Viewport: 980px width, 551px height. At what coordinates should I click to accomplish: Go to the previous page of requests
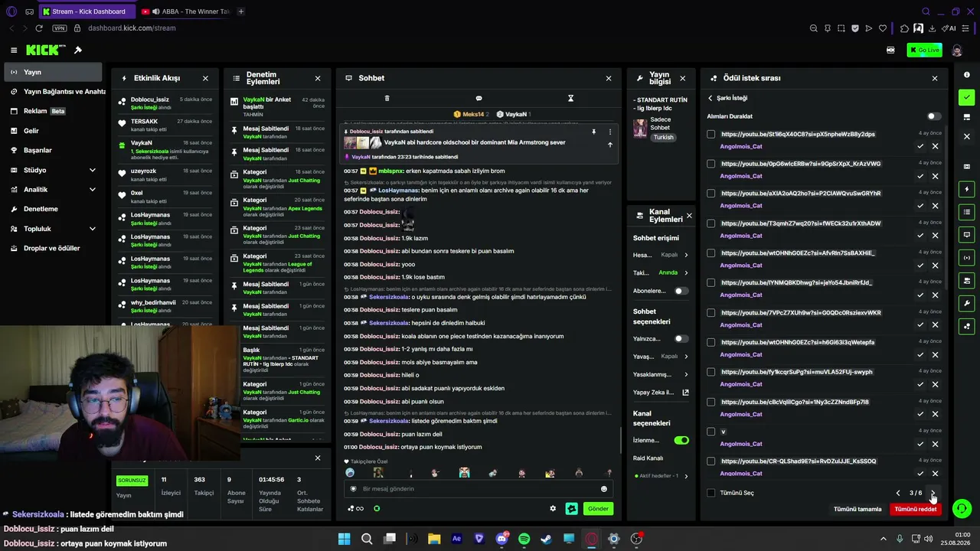[898, 493]
